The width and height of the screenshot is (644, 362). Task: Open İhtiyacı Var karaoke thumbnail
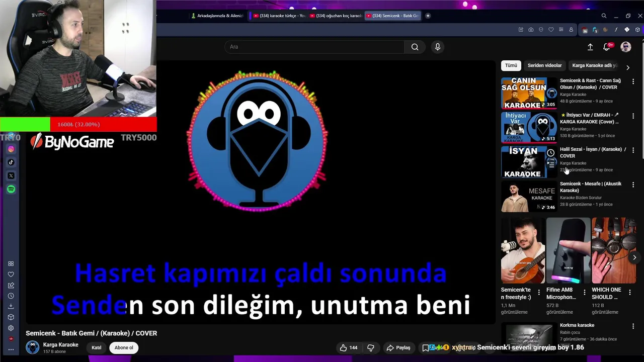point(529,127)
